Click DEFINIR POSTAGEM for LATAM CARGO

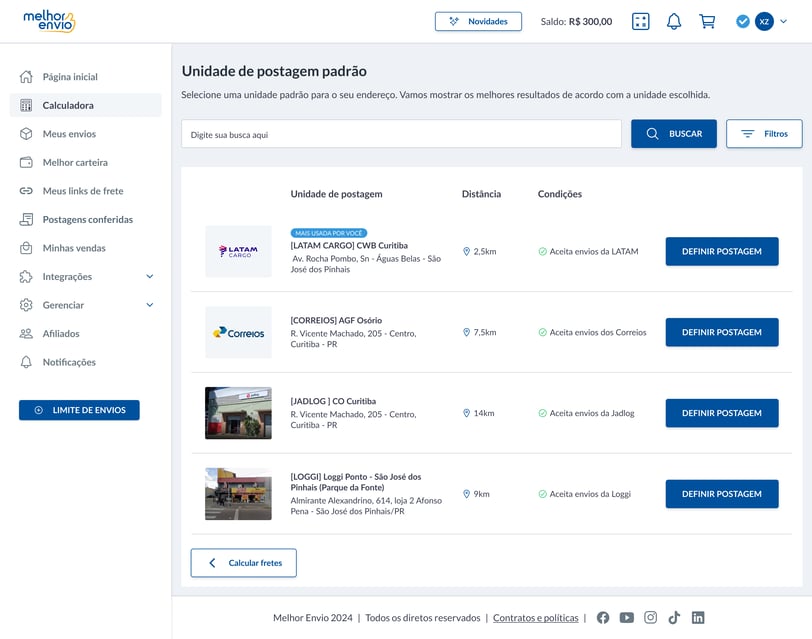pyautogui.click(x=722, y=252)
